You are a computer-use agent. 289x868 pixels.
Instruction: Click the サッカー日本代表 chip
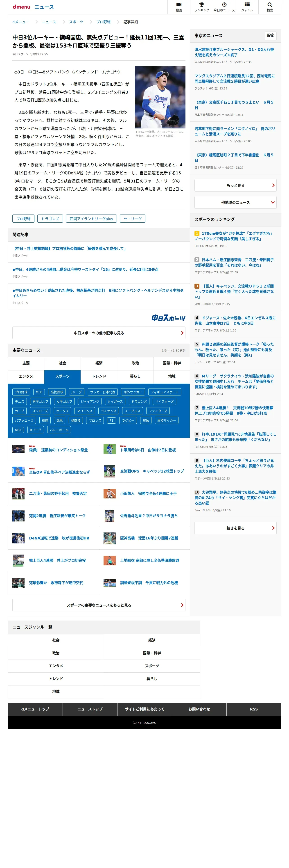pos(103,392)
